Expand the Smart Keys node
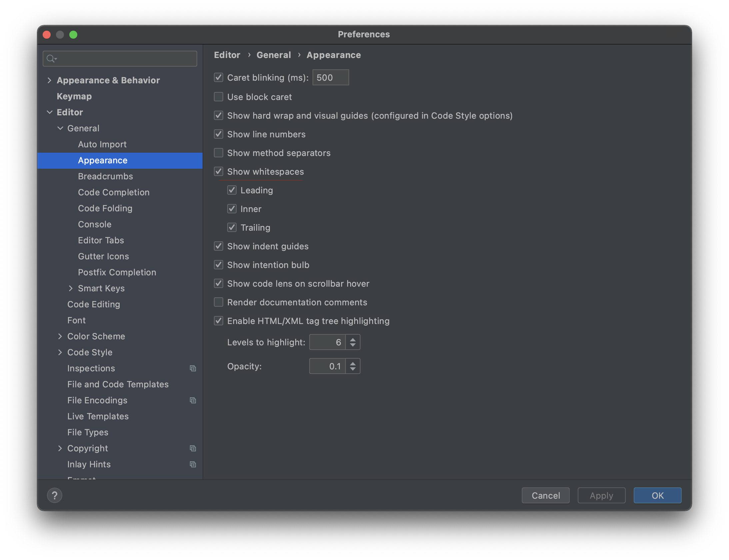This screenshot has width=729, height=560. click(x=71, y=288)
